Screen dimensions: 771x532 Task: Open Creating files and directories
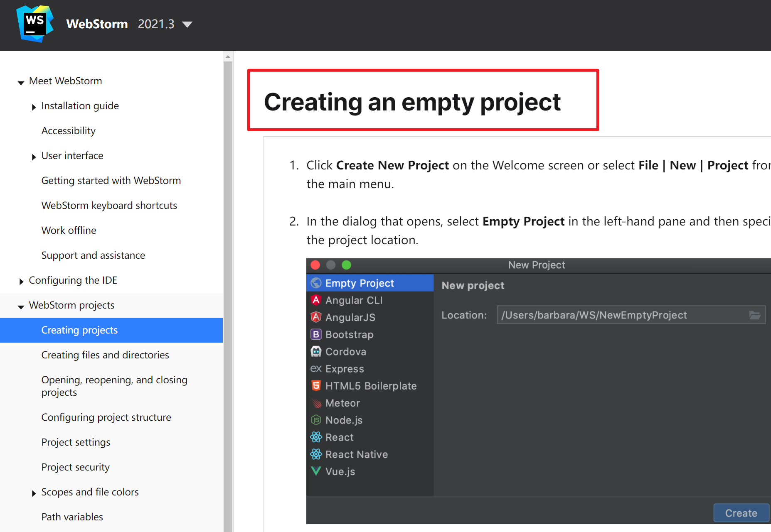105,355
